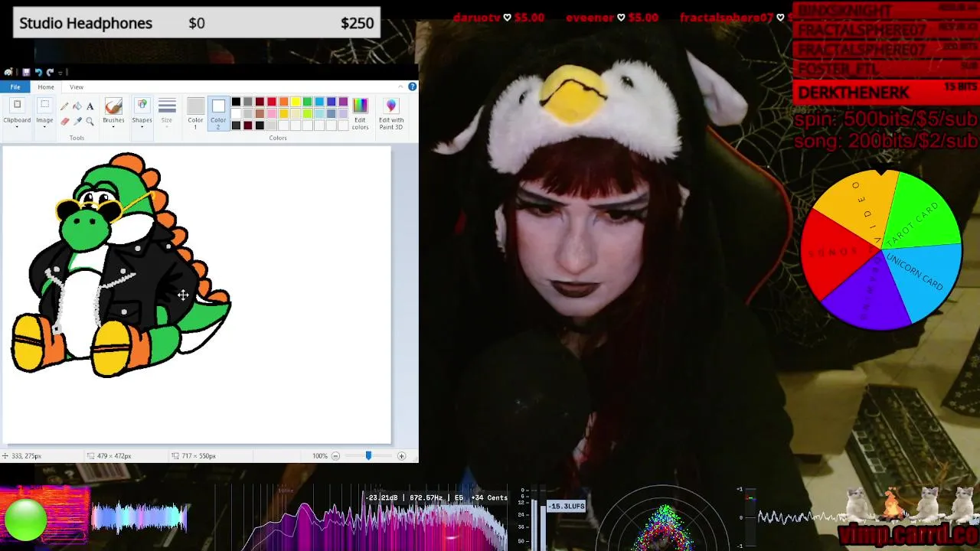Click the Studio Headphones goal bar
Image resolution: width=980 pixels, height=551 pixels.
(x=197, y=23)
